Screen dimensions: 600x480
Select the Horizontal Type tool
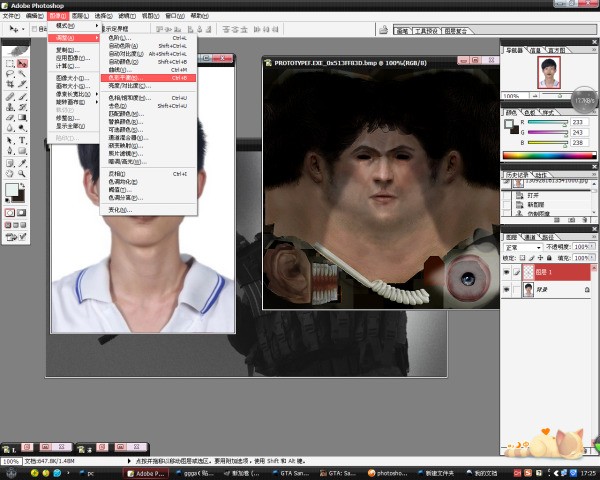point(22,140)
